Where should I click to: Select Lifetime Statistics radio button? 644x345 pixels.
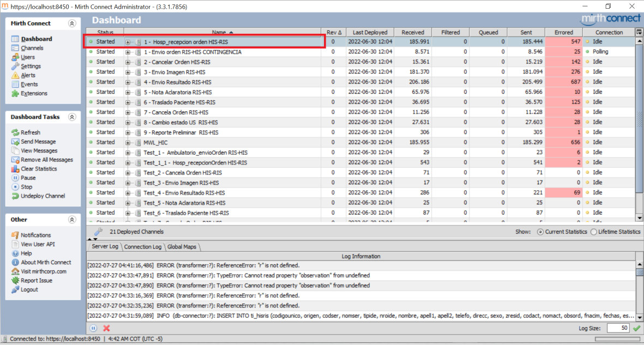594,232
